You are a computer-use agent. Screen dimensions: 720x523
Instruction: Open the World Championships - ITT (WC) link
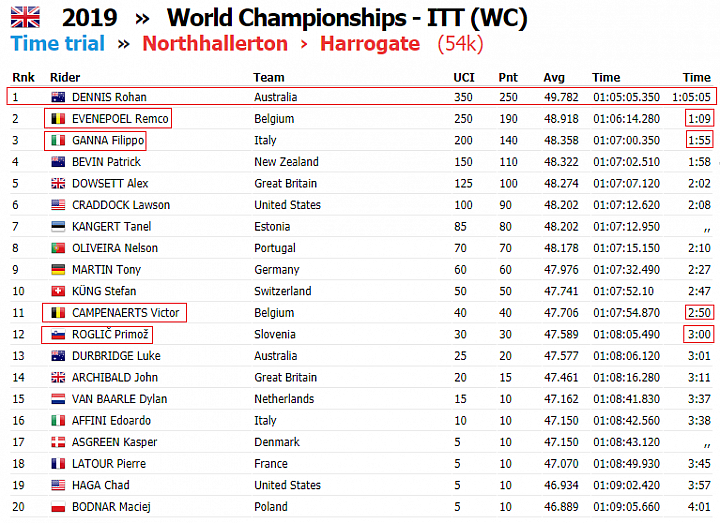[347, 18]
